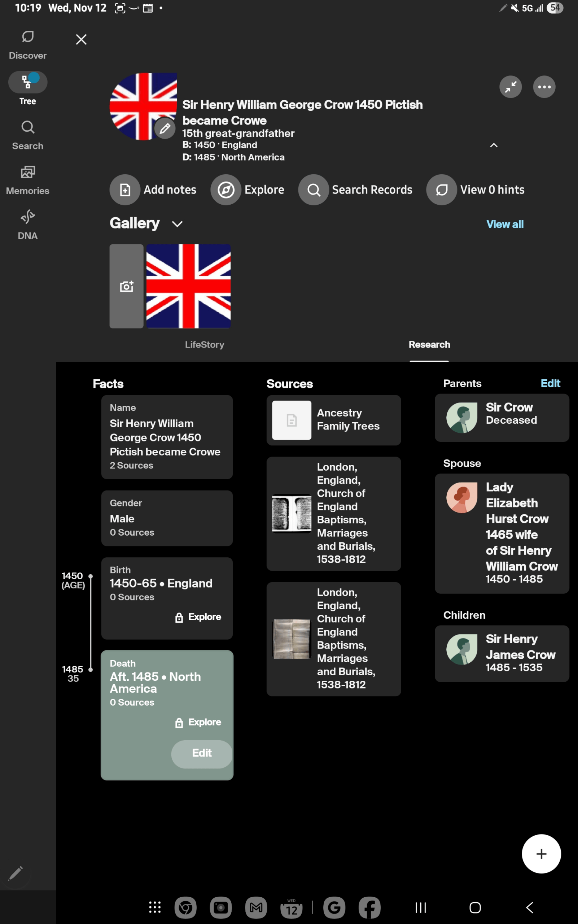Unlock Explore on the Death fact
Image resolution: width=578 pixels, height=924 pixels.
[x=198, y=722]
